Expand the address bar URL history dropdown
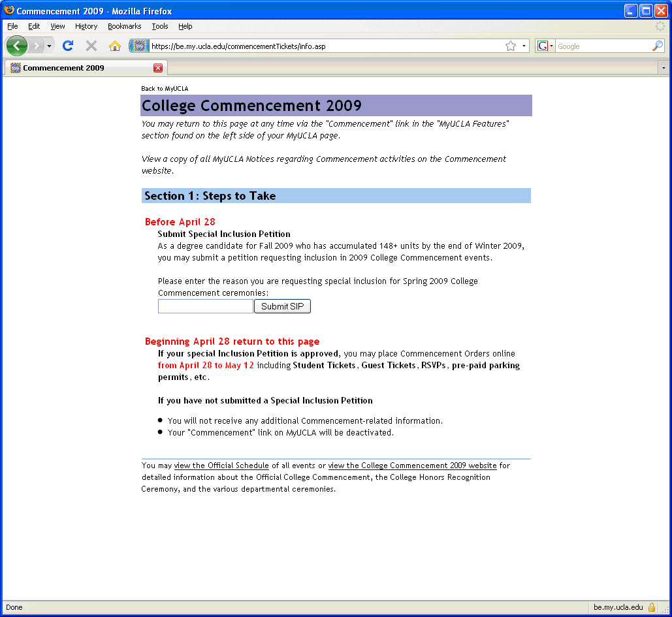Image resolution: width=672 pixels, height=617 pixels. (524, 46)
